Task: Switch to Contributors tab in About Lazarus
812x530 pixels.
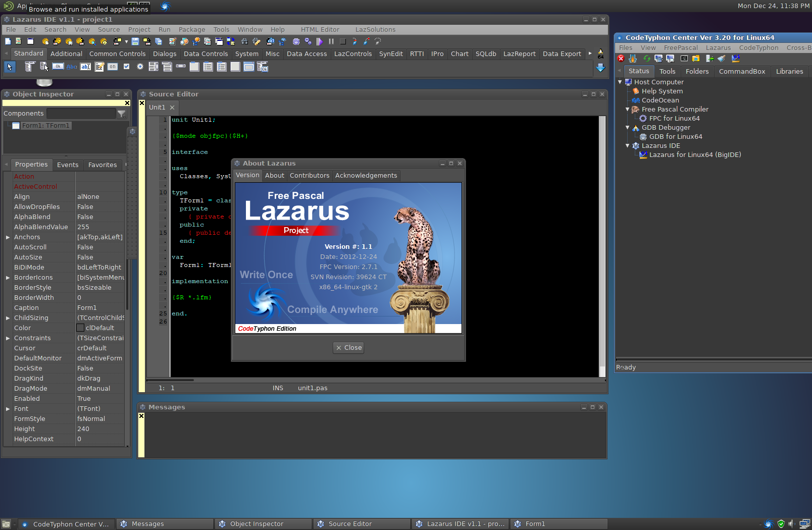Action: pos(310,176)
